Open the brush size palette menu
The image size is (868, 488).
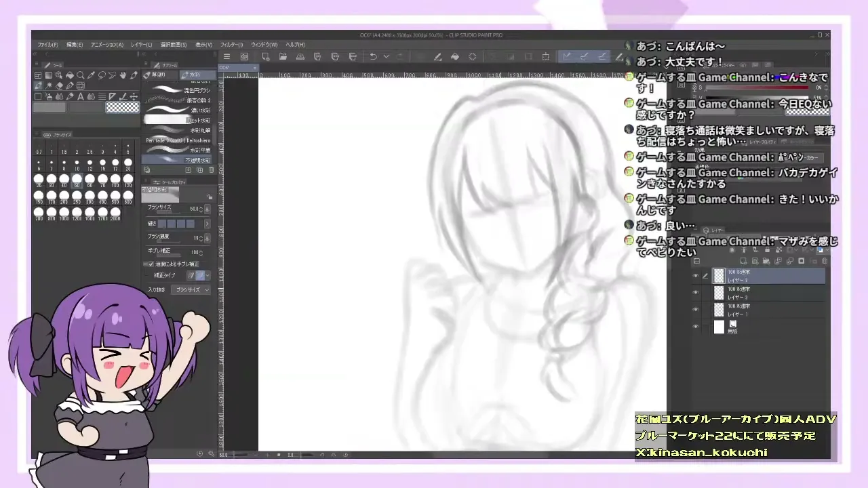point(37,134)
